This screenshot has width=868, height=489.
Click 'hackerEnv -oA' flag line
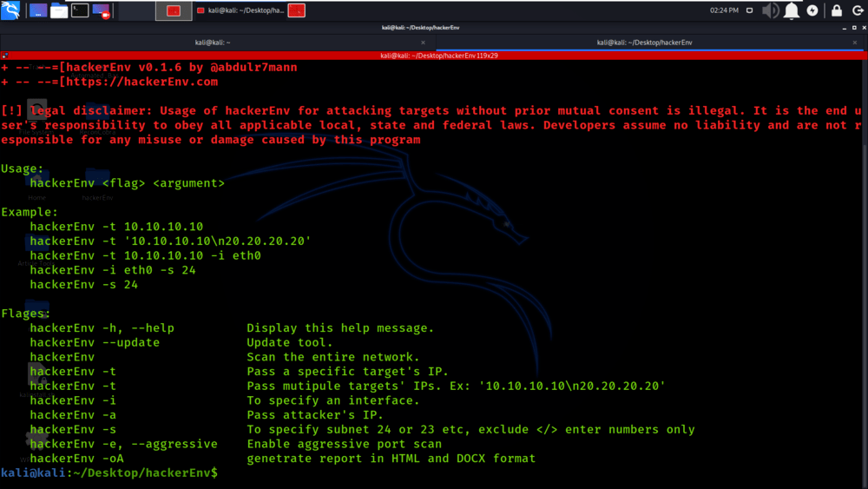pyautogui.click(x=77, y=459)
